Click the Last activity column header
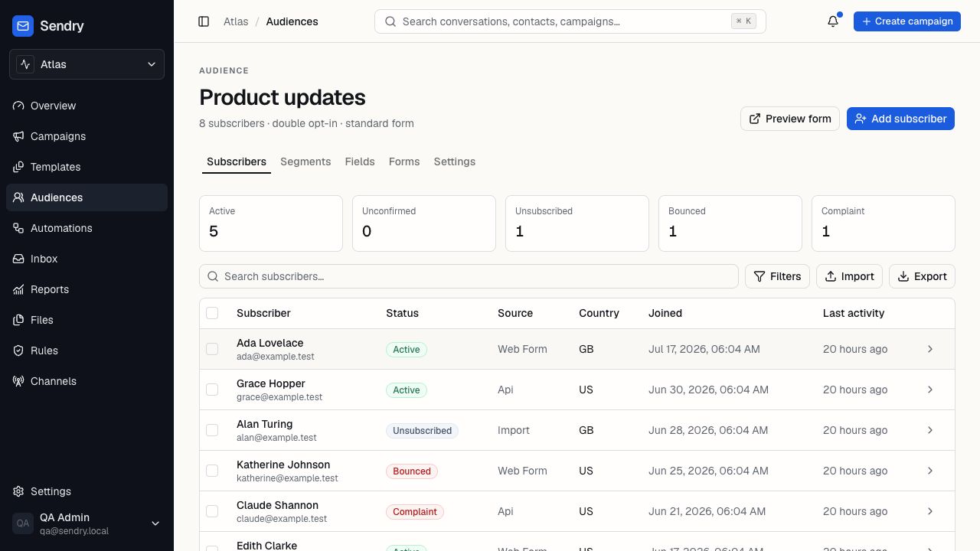980x551 pixels. coord(854,313)
